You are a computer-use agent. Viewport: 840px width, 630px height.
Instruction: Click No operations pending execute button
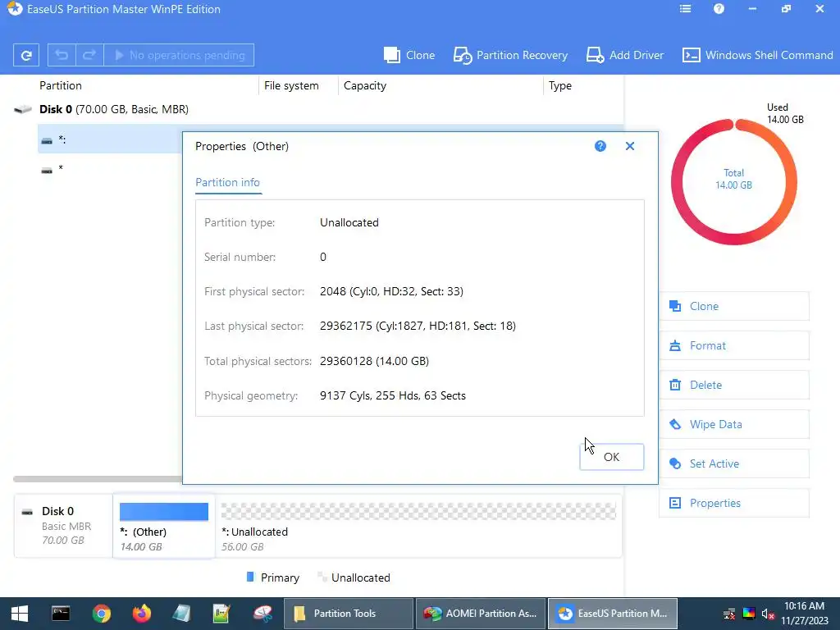coord(179,55)
